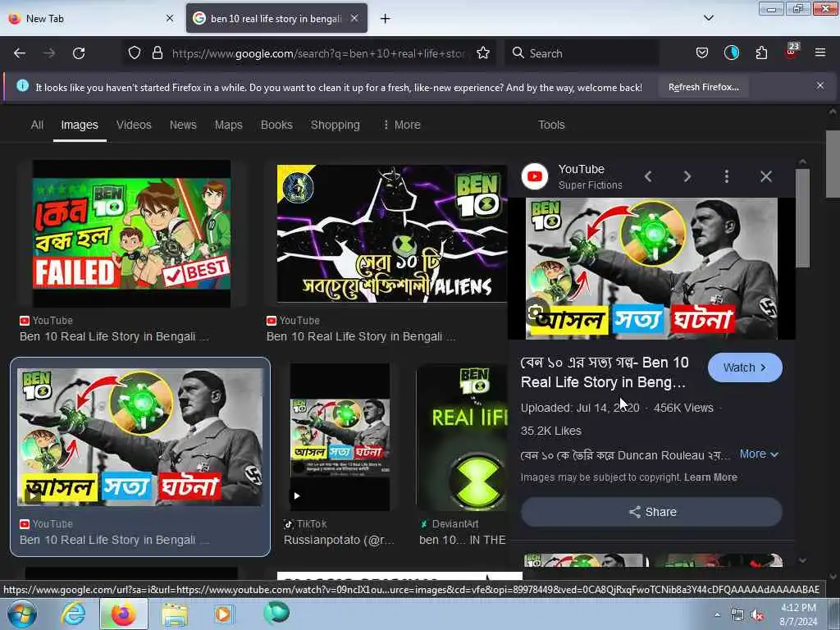Open the Pocket save icon

click(x=702, y=53)
